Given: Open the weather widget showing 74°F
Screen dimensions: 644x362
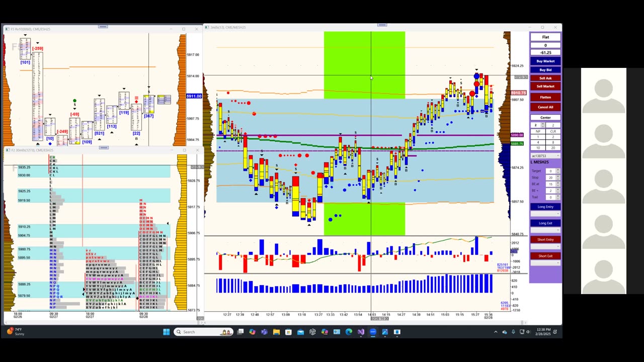Looking at the screenshot, I should click(x=15, y=332).
